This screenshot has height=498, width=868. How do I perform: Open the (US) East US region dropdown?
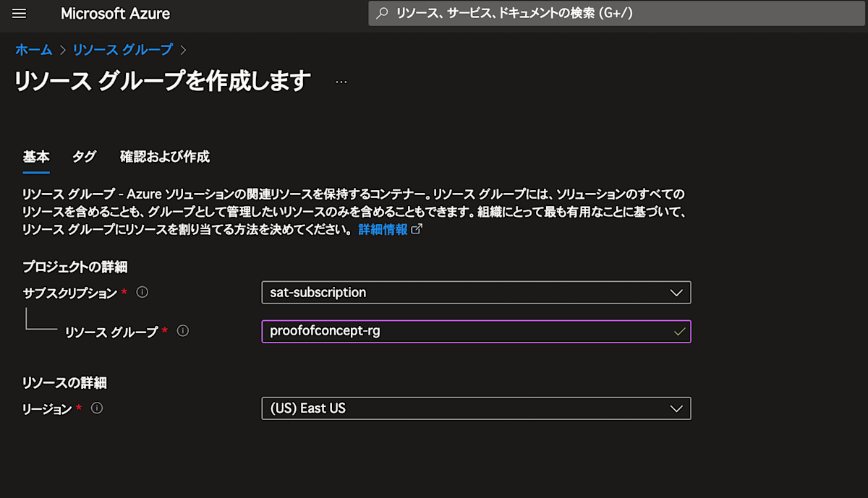(x=476, y=408)
